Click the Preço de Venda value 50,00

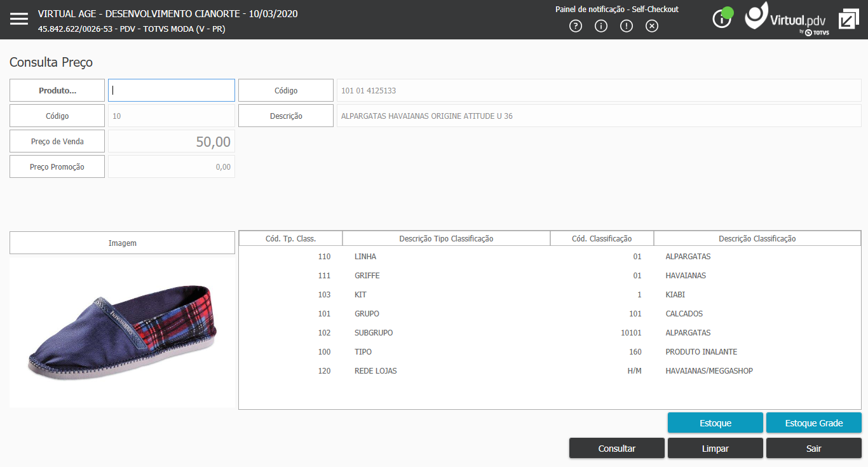tap(172, 141)
